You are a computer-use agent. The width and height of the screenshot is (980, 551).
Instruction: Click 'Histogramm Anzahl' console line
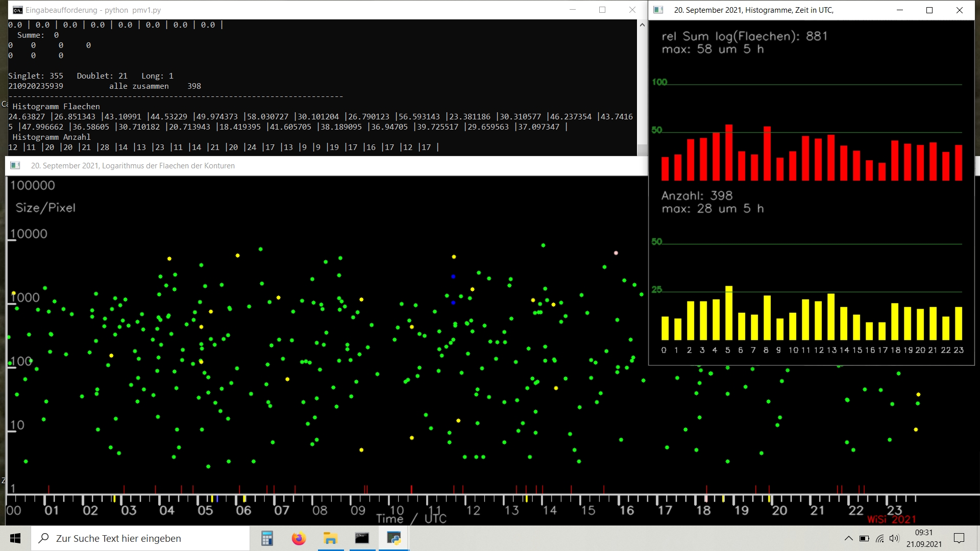[x=52, y=137]
